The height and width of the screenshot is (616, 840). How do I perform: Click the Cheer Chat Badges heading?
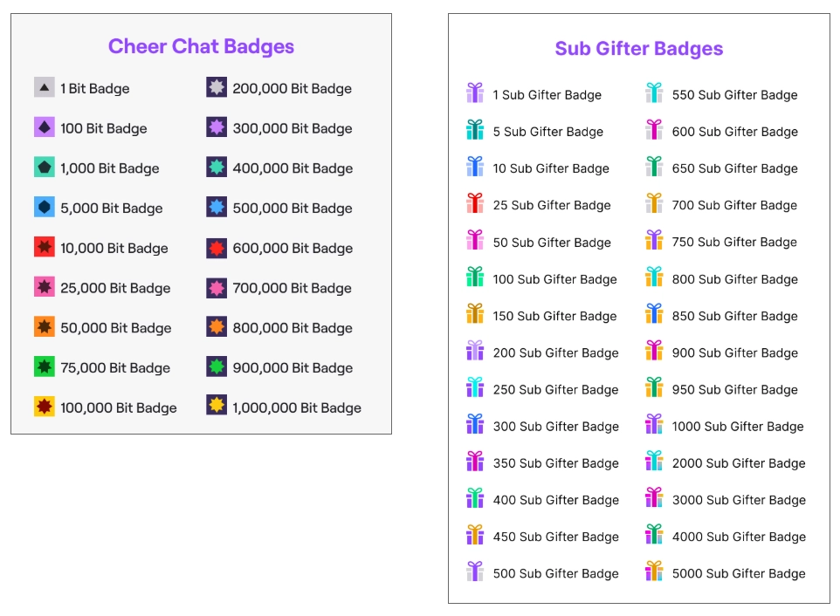click(201, 46)
